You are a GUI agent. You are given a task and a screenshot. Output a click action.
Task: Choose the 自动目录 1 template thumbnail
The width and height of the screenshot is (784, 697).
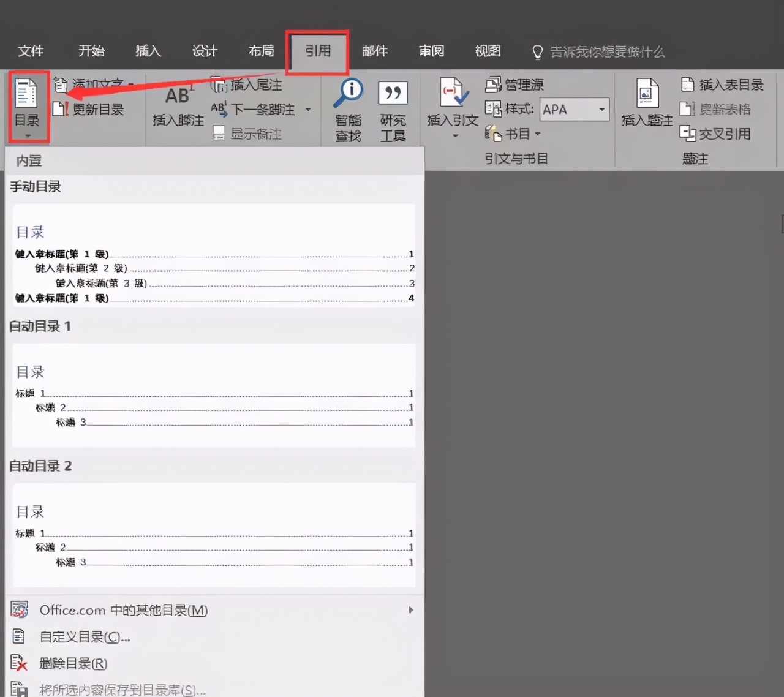[x=213, y=395]
